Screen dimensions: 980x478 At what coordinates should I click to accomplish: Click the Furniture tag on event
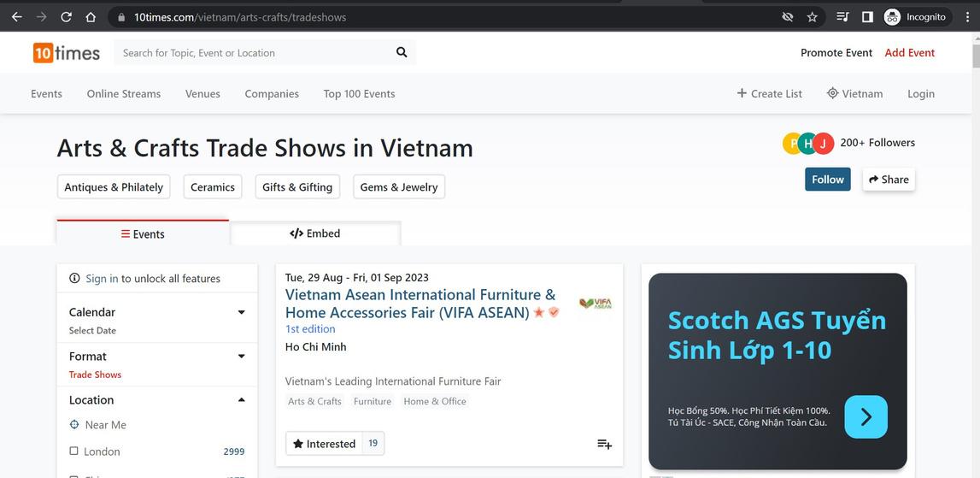click(373, 402)
